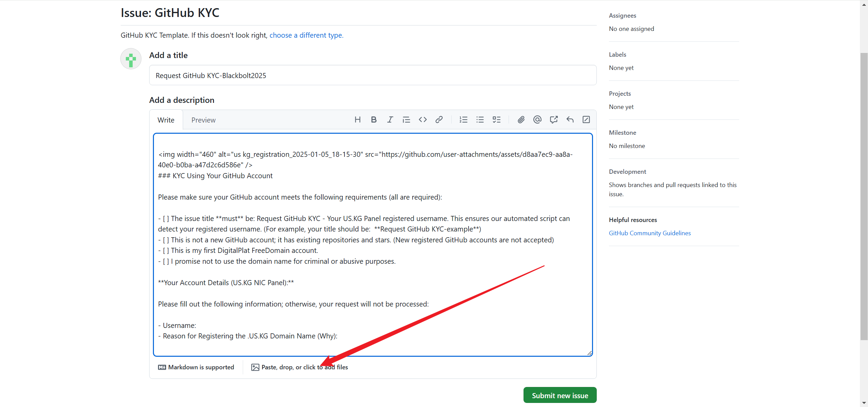Insert a numbered list
Viewport: 868px width, 407px height.
[463, 119]
